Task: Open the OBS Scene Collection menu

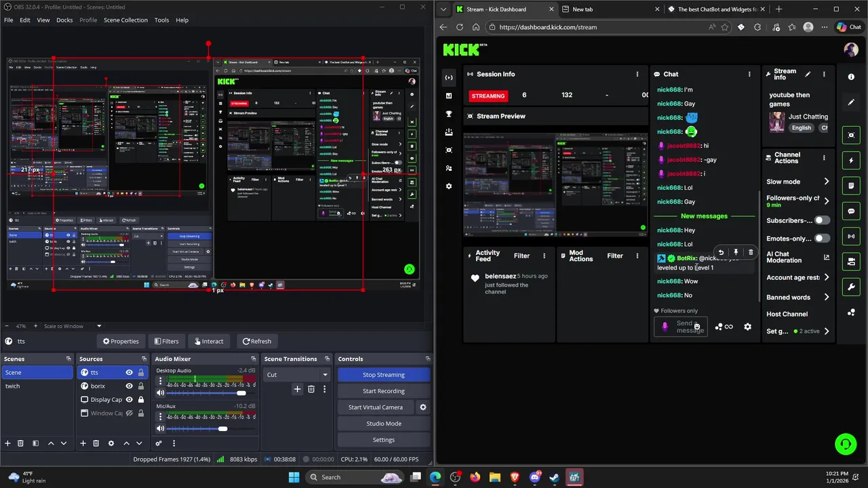Action: point(125,20)
